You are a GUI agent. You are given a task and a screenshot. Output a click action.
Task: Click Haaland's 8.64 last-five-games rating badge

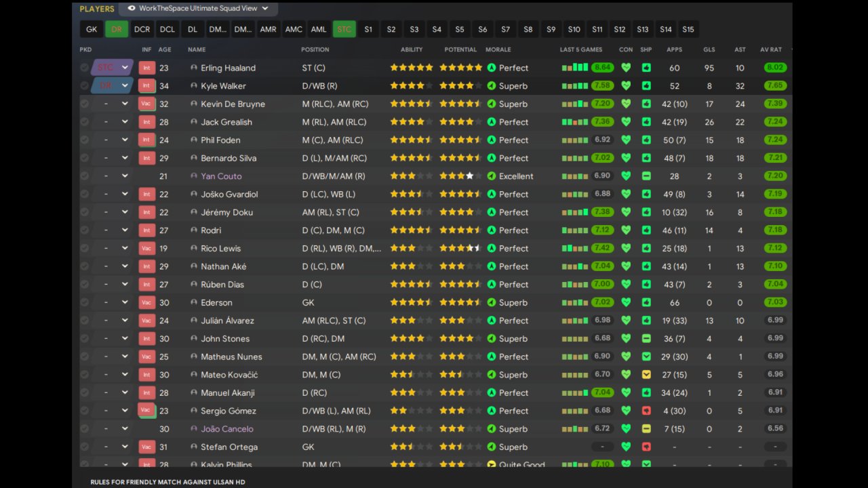(x=603, y=68)
